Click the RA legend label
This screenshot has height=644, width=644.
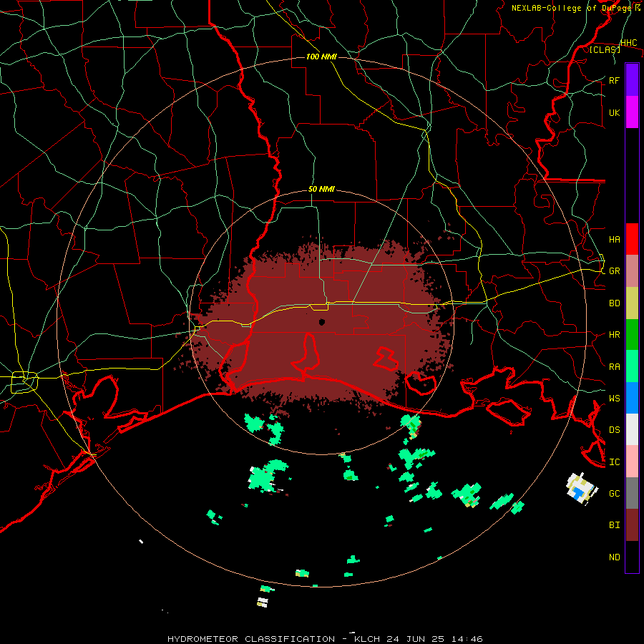pyautogui.click(x=614, y=367)
